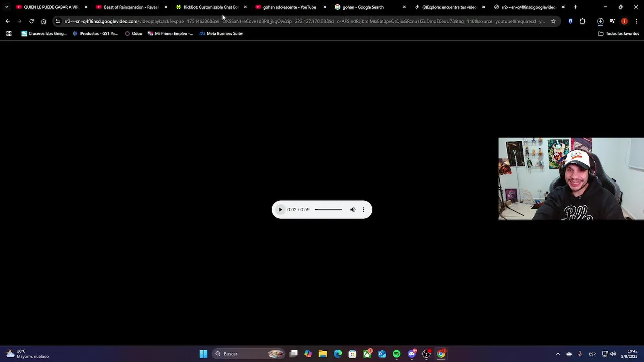Screen dimensions: 644x362
Task: Click the googlevideo.com URL address field
Action: point(304,21)
